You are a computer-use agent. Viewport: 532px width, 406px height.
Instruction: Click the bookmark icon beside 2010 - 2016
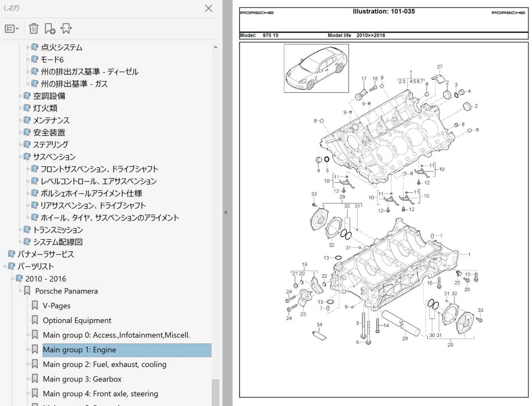pos(19,279)
